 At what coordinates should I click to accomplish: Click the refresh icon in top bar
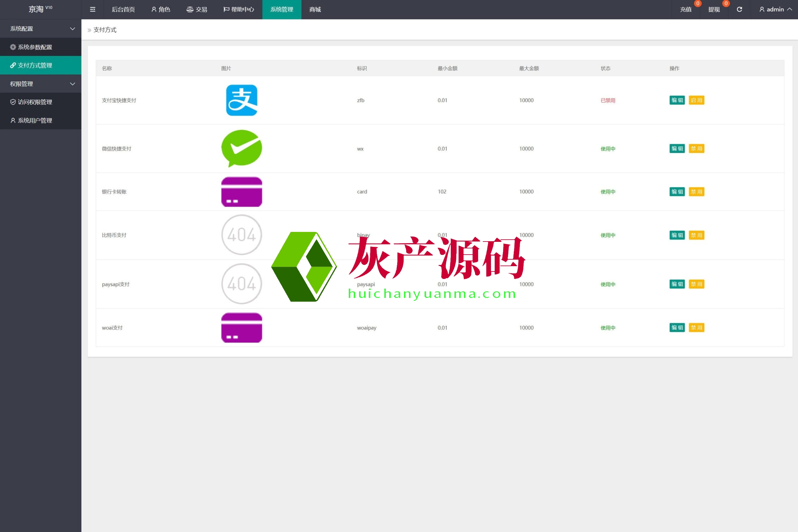point(739,9)
